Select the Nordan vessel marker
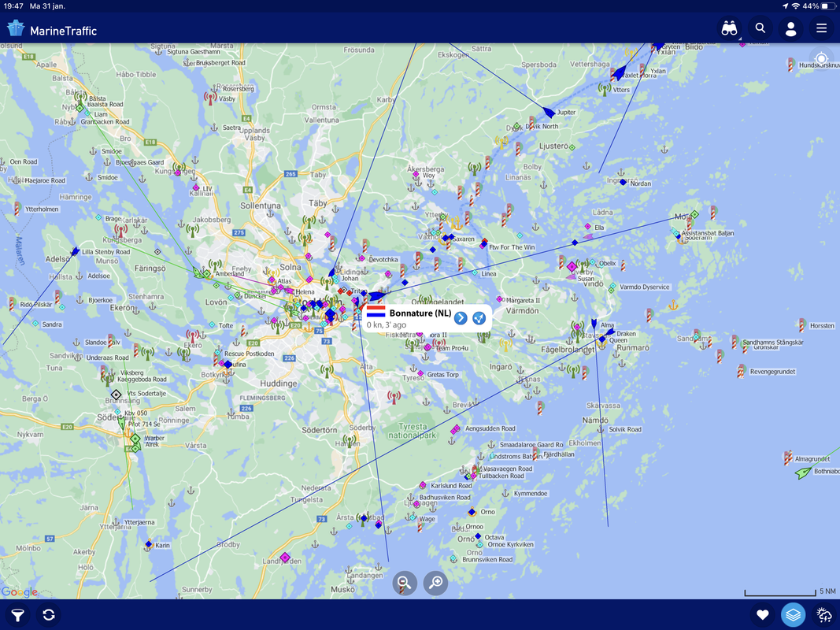The image size is (840, 630). point(623,182)
